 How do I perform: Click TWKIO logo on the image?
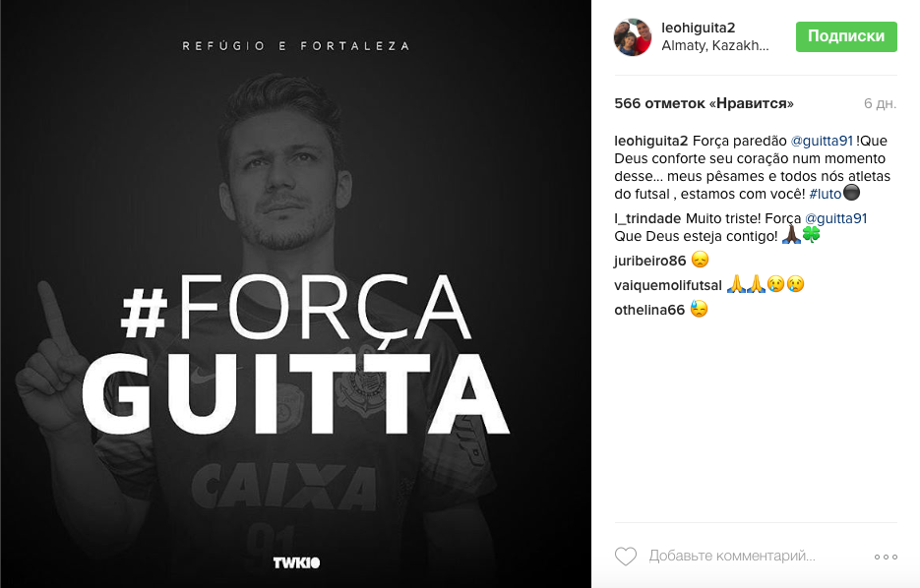pyautogui.click(x=296, y=562)
